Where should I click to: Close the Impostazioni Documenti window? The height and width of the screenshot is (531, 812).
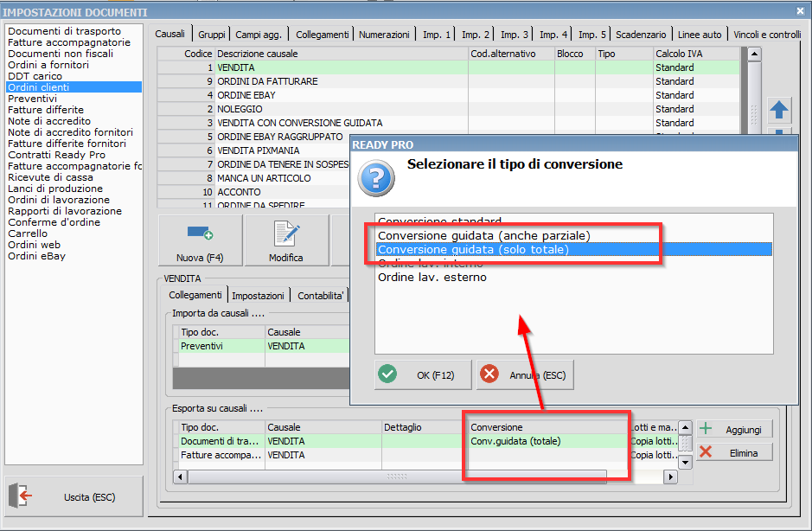(x=800, y=10)
